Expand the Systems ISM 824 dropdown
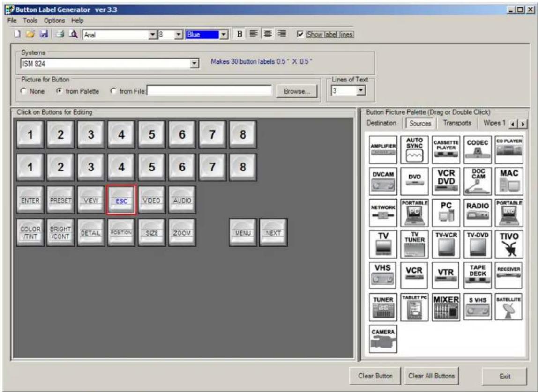This screenshot has height=392, width=538. [194, 64]
